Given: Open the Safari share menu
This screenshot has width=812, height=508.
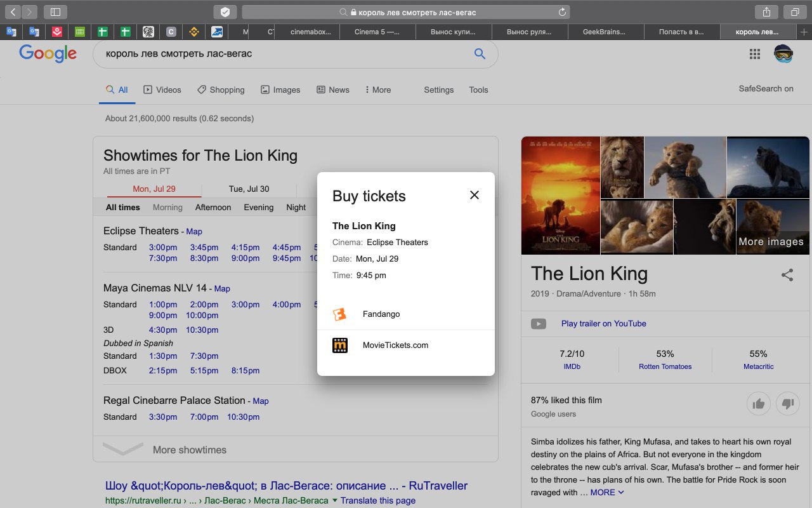Looking at the screenshot, I should (766, 12).
